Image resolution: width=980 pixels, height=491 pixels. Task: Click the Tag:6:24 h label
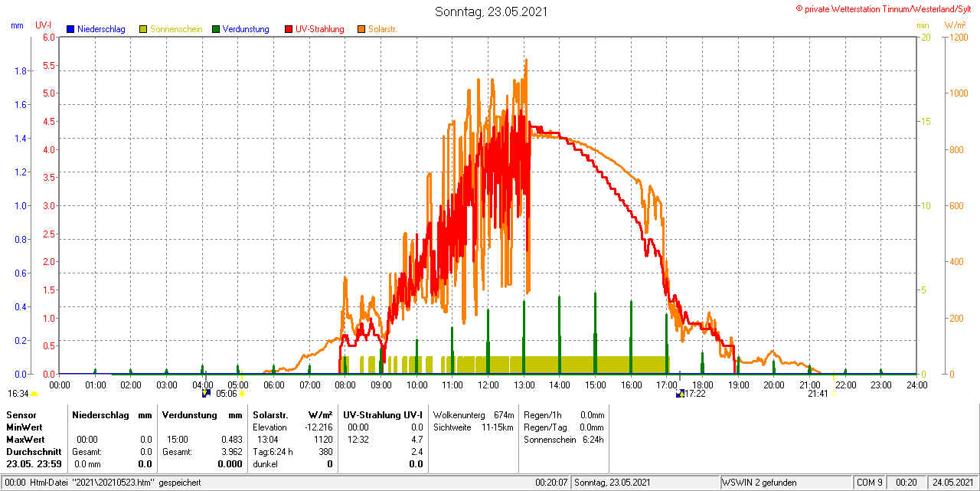click(x=273, y=452)
